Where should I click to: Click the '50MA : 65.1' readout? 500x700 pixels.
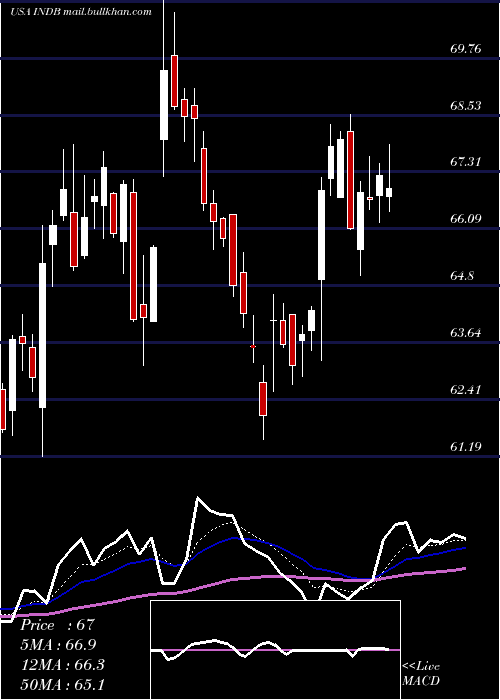point(62,684)
